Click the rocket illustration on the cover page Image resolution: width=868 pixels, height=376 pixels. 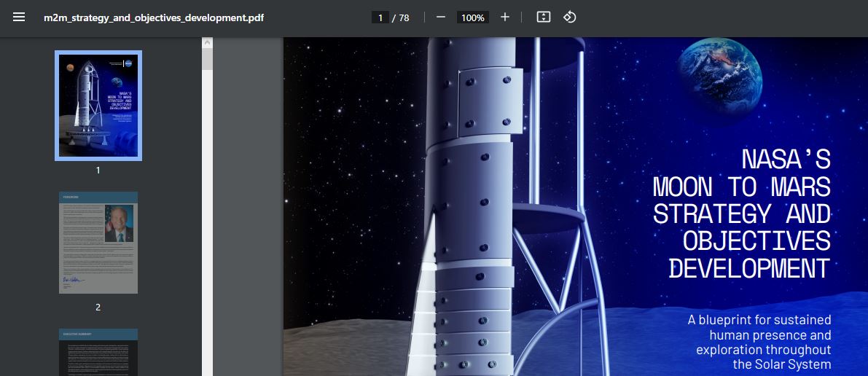[x=466, y=219]
